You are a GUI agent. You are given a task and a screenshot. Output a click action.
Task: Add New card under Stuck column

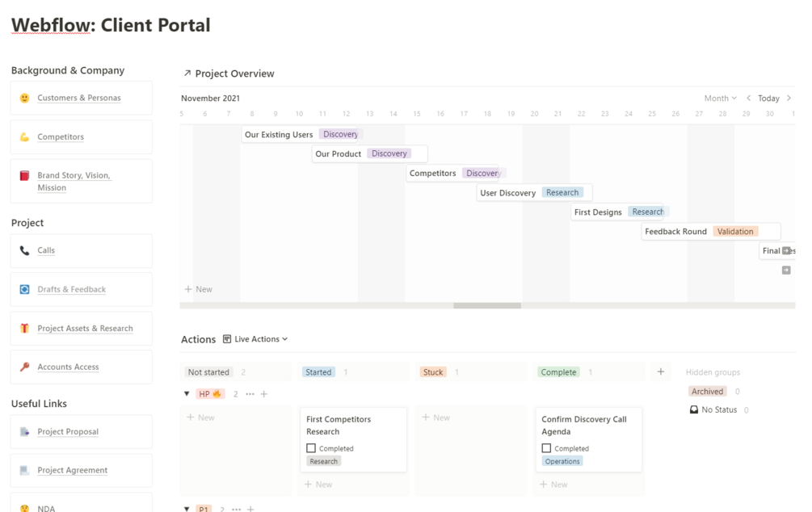pyautogui.click(x=435, y=418)
